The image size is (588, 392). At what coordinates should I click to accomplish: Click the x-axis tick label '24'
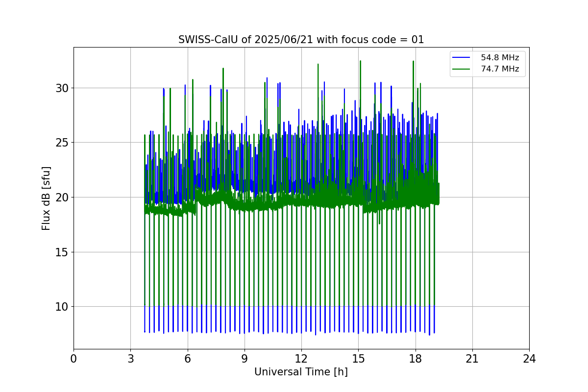coord(529,359)
